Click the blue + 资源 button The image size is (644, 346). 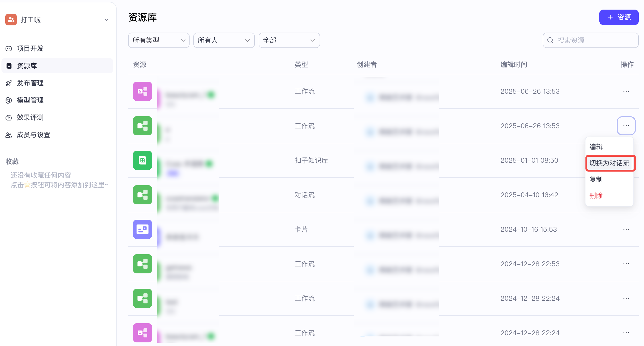pos(619,17)
